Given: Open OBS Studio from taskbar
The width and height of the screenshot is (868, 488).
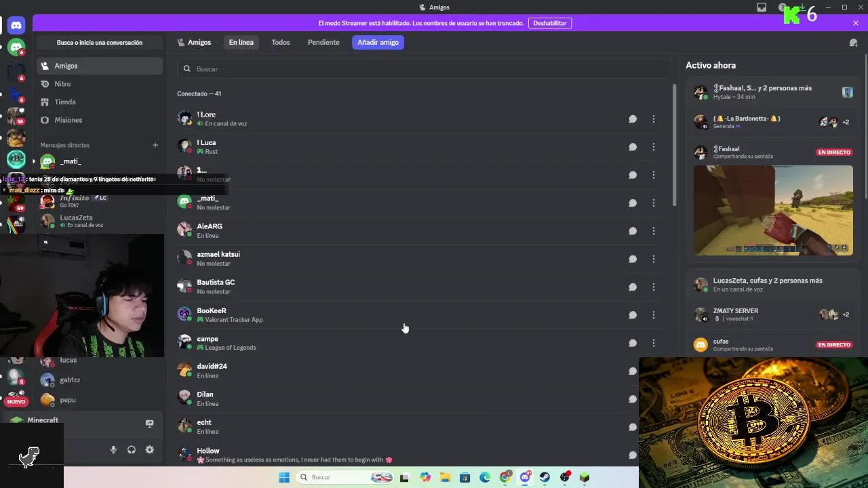Looking at the screenshot, I should (565, 477).
